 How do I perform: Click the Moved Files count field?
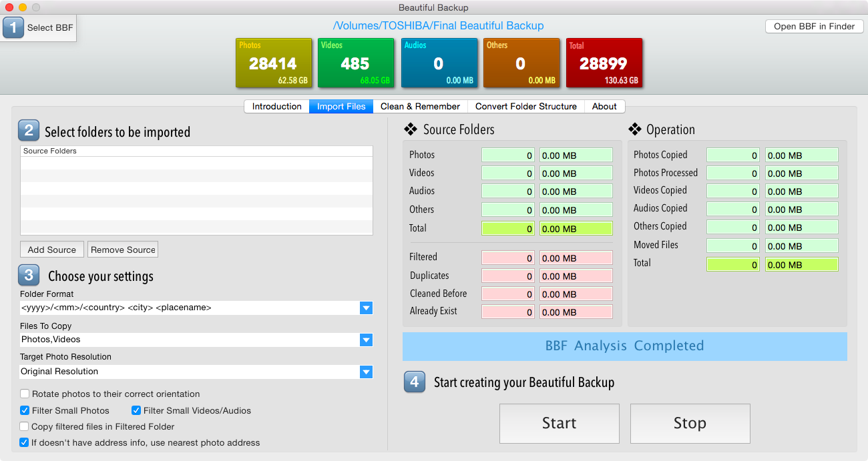click(733, 246)
